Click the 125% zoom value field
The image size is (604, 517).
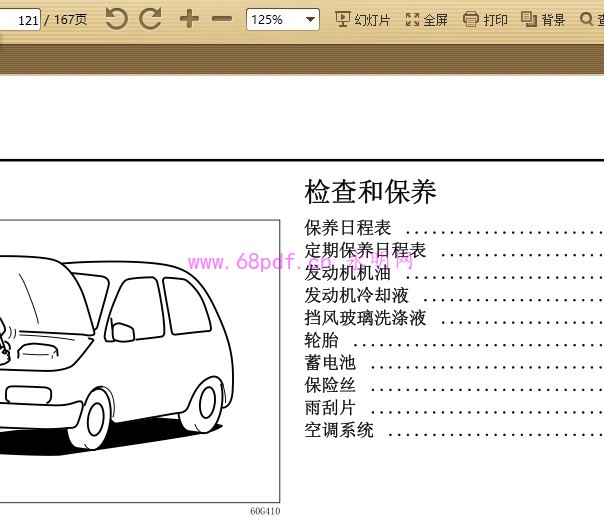(x=271, y=19)
